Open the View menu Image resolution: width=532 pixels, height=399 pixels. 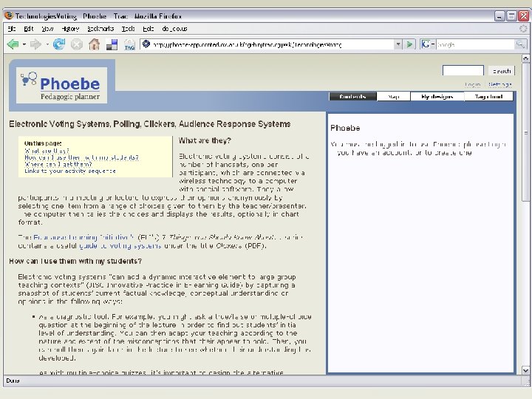tap(47, 29)
